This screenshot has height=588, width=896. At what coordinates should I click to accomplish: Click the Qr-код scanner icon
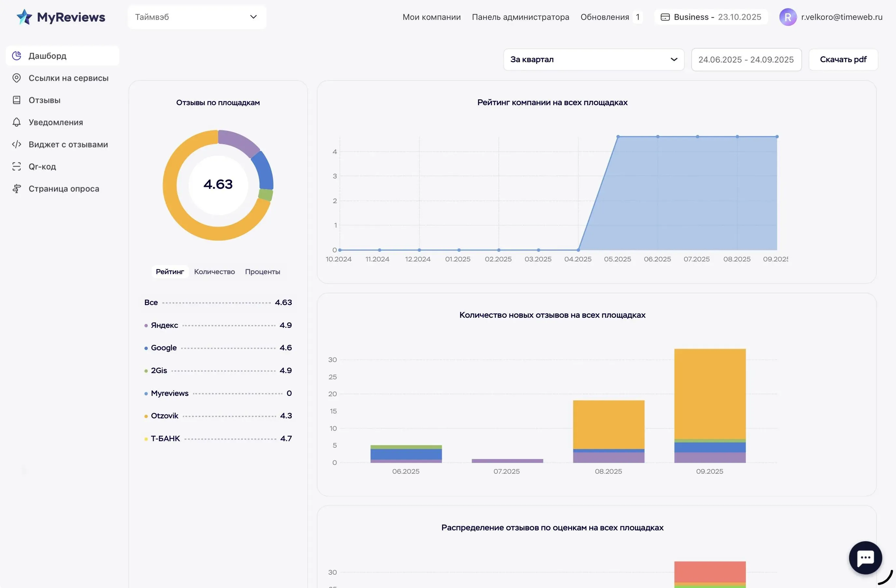pyautogui.click(x=17, y=166)
